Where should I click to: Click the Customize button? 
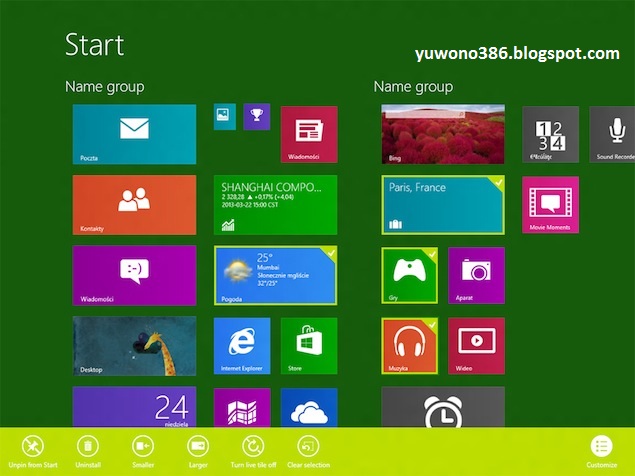601,452
